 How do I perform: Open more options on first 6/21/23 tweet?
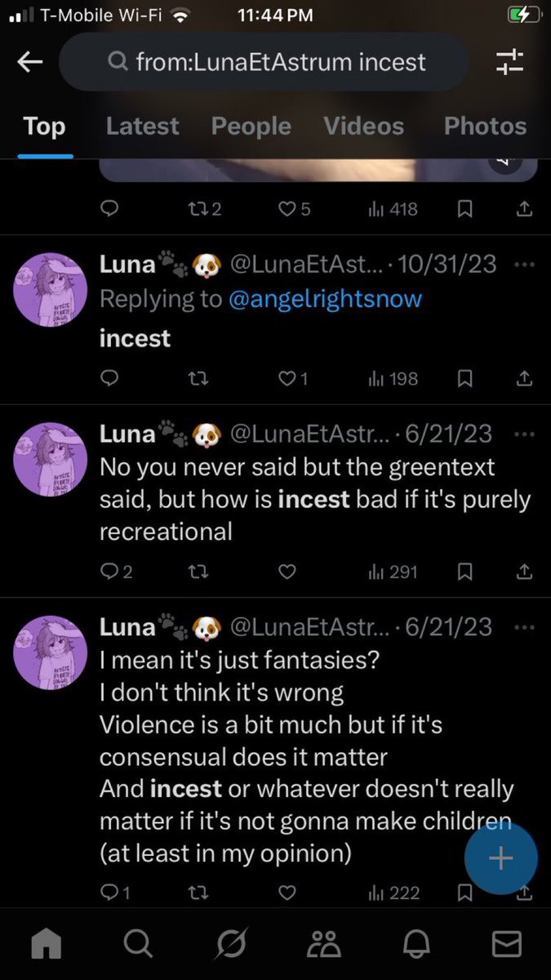525,434
